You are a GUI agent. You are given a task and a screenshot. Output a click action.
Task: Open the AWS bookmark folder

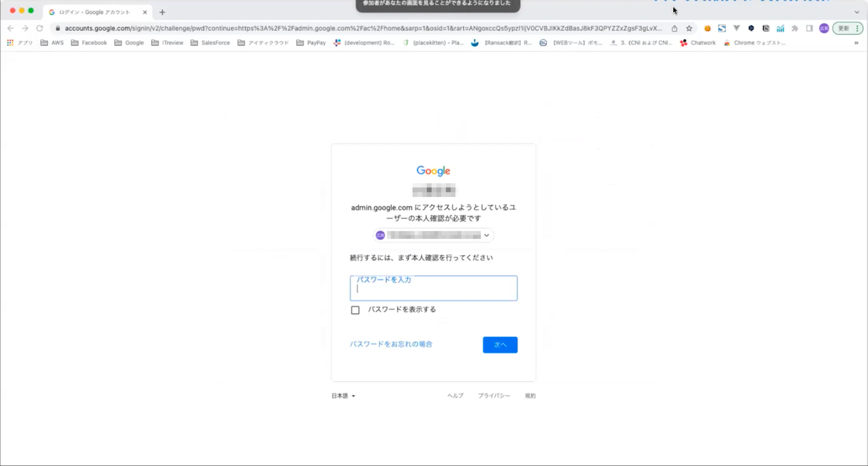pyautogui.click(x=52, y=43)
